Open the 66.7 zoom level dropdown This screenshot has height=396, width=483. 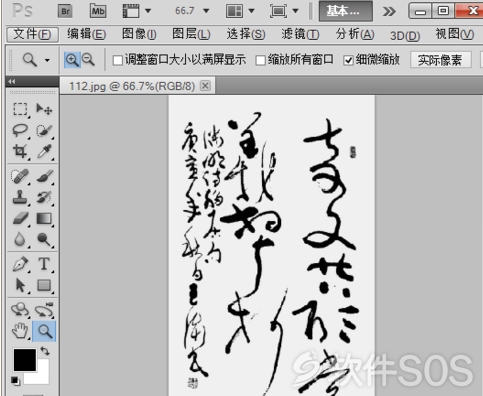(206, 11)
